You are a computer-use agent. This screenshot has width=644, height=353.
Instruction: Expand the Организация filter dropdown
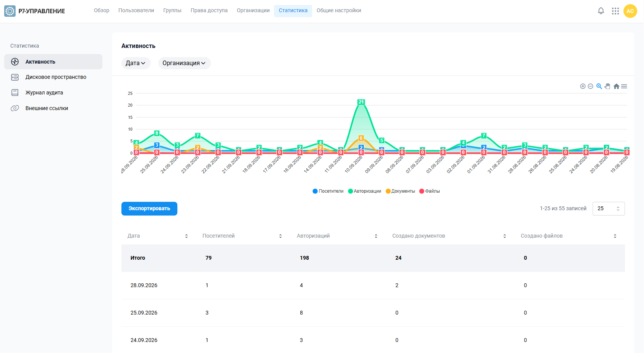(184, 63)
